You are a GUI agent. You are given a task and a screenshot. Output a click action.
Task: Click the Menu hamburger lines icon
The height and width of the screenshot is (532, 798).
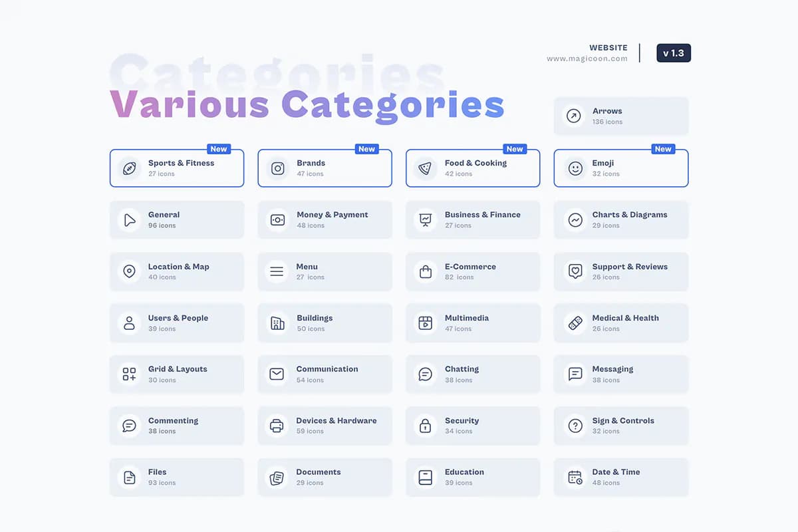[x=277, y=271]
